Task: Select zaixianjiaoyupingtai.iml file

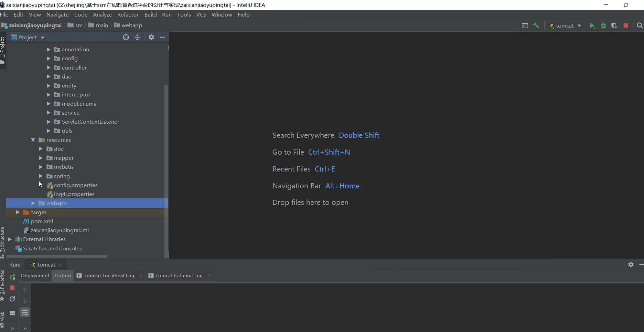Action: [60, 230]
